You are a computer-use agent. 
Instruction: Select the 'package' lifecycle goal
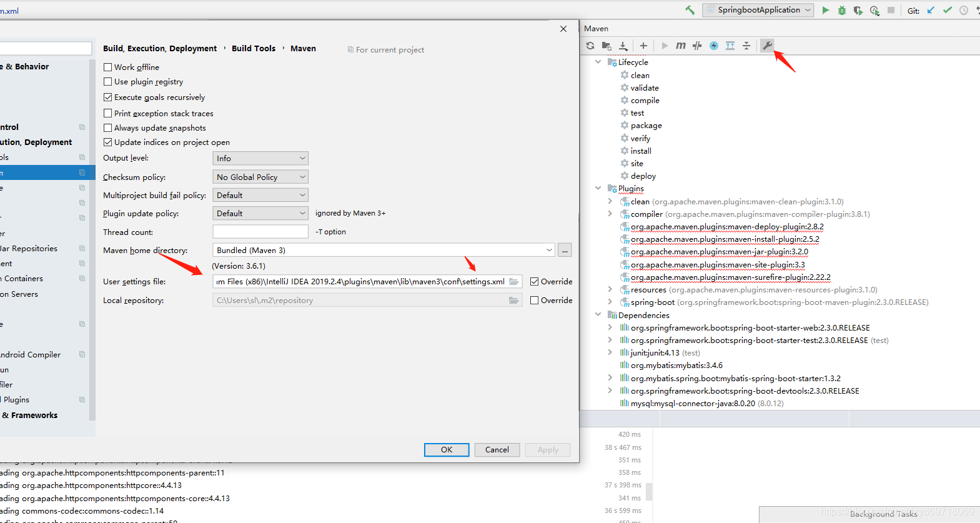pyautogui.click(x=646, y=126)
